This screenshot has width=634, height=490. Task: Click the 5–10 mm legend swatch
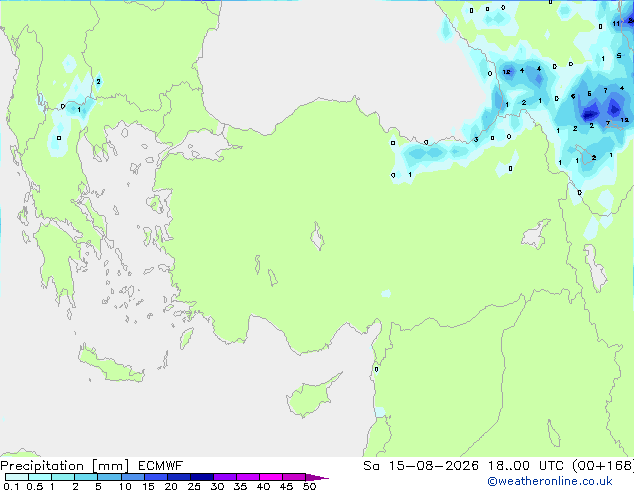[109, 477]
